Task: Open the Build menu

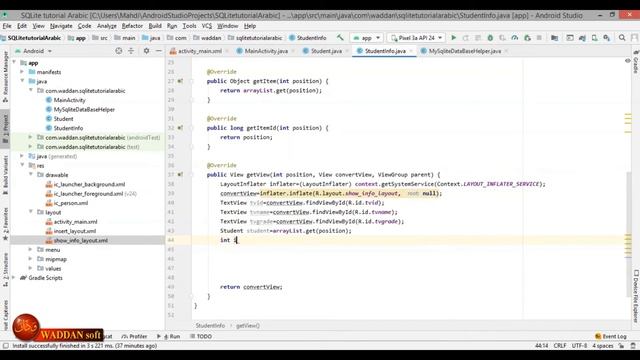Action: (155, 26)
